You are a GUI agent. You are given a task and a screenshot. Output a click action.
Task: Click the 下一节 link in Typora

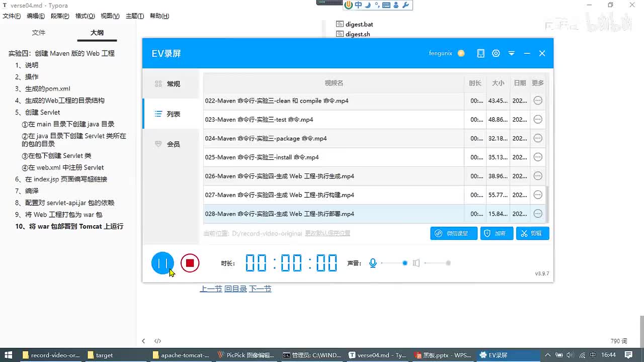[260, 289]
